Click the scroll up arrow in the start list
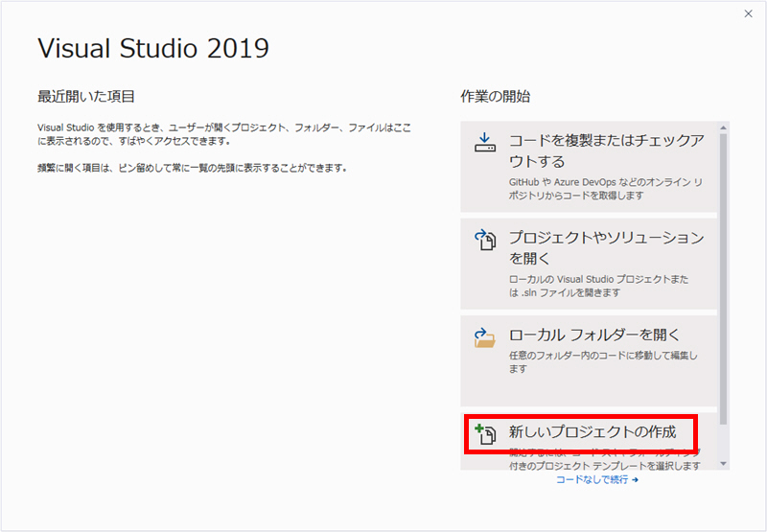The image size is (767, 532). pyautogui.click(x=724, y=127)
